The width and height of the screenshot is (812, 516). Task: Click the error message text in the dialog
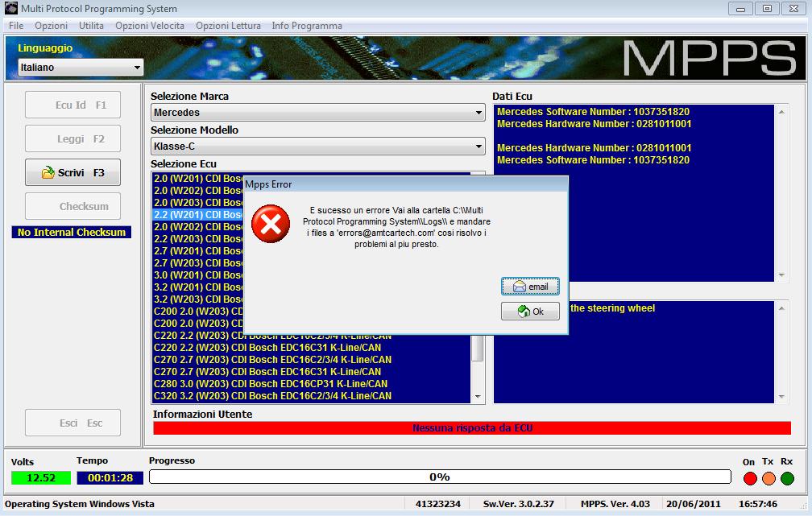(396, 227)
